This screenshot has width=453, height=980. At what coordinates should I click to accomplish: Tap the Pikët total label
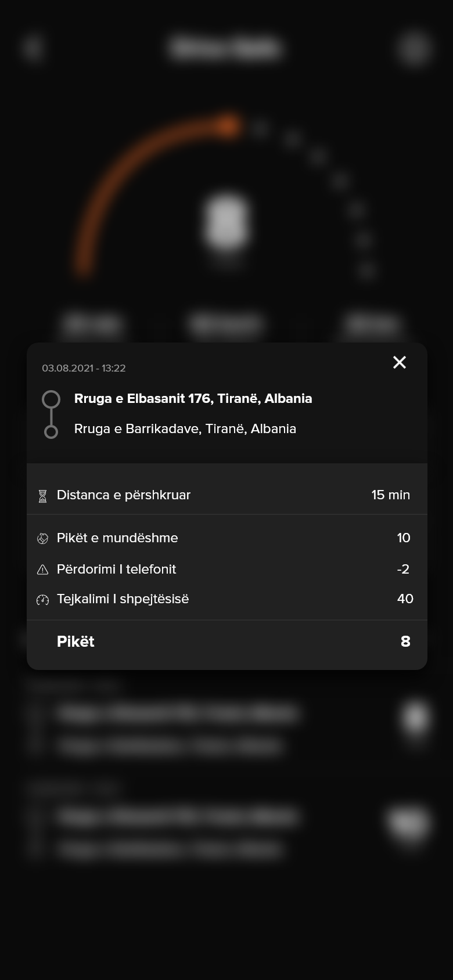point(75,642)
